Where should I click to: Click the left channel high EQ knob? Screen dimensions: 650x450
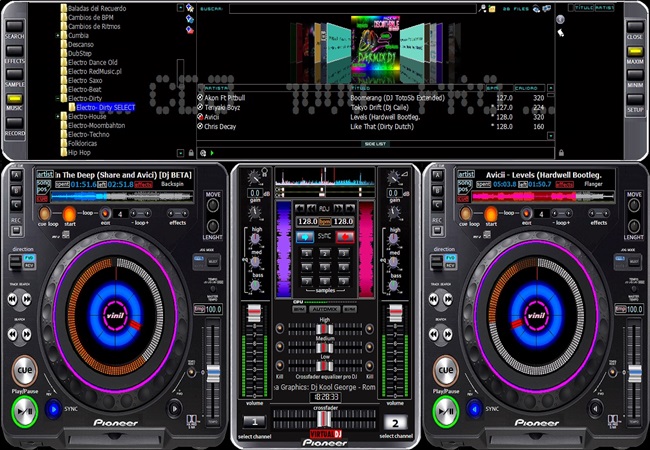click(255, 239)
